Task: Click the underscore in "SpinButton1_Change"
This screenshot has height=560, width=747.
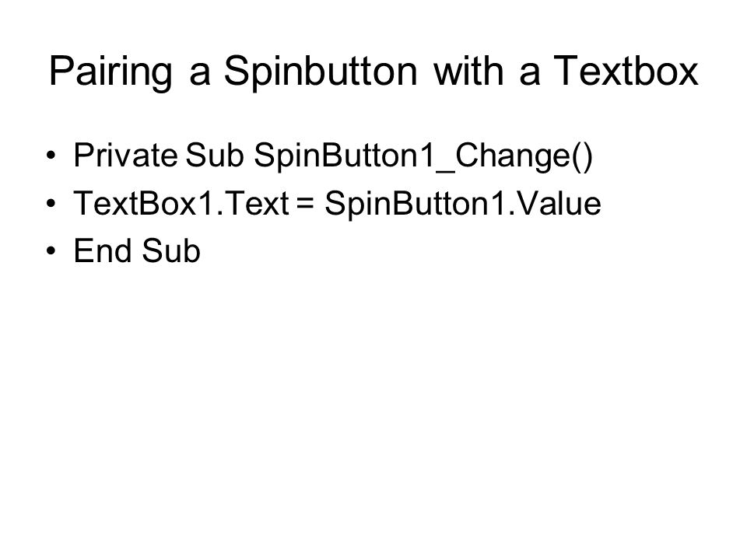Action: (446, 170)
